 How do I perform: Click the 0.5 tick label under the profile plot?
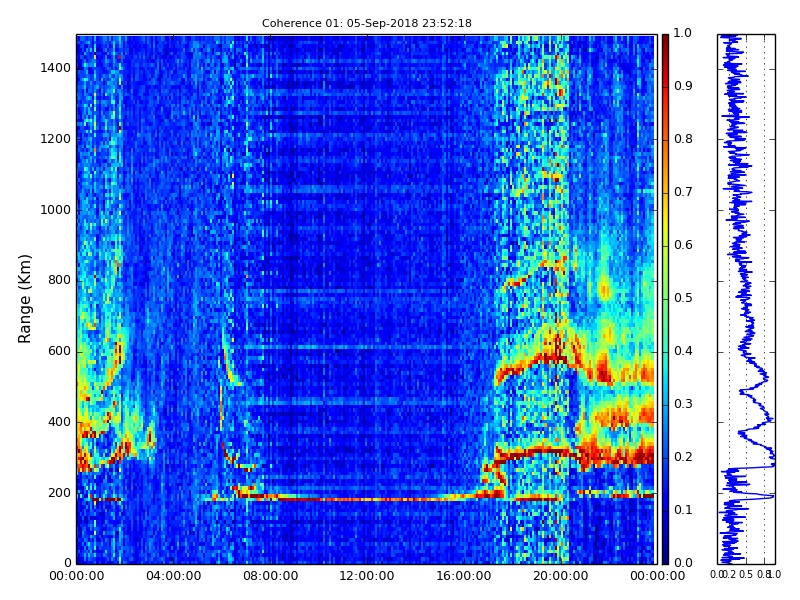click(746, 575)
